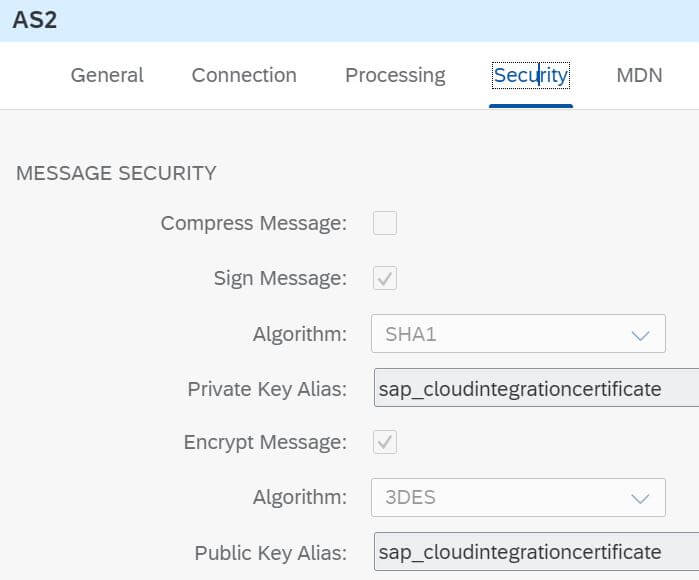Open the MDN tab
Screen dimensions: 699x580
click(x=639, y=75)
